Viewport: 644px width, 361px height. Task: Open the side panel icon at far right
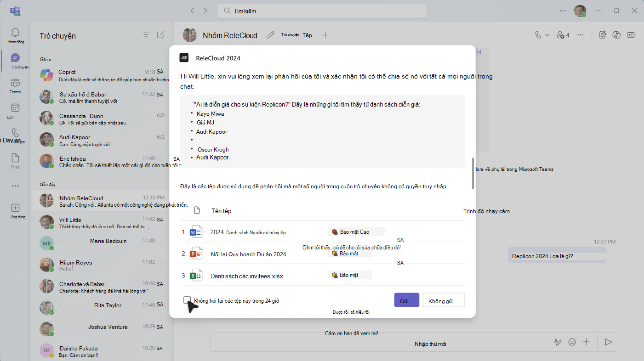(631, 35)
